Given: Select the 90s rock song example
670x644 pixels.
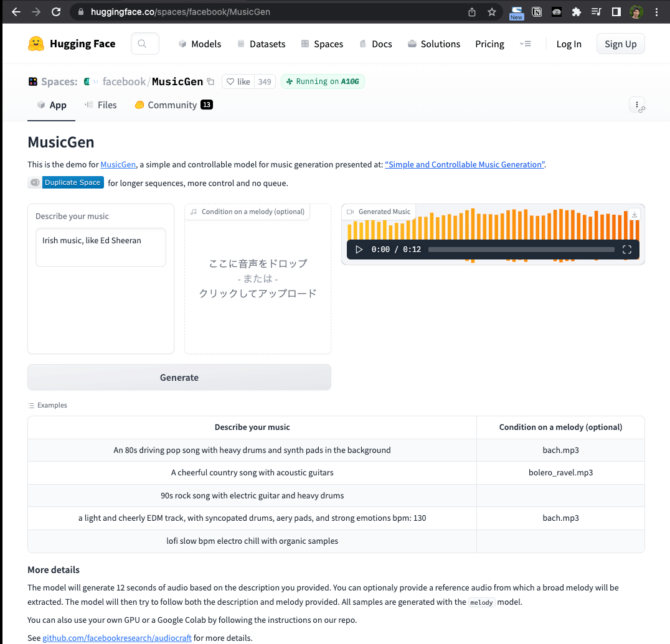Looking at the screenshot, I should tap(252, 495).
